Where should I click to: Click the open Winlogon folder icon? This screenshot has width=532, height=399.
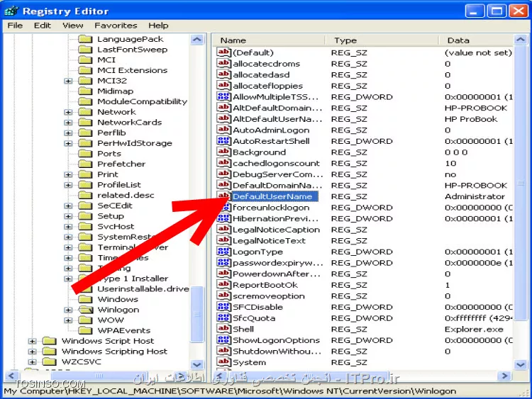(86, 310)
